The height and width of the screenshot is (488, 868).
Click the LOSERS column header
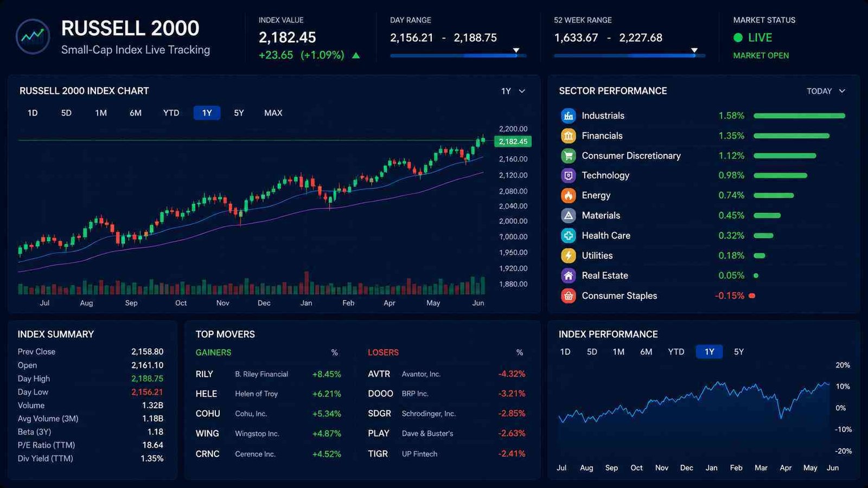[383, 352]
